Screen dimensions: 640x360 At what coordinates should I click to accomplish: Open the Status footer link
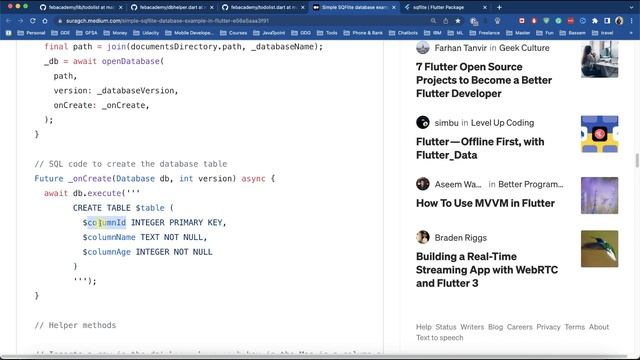[446, 327]
